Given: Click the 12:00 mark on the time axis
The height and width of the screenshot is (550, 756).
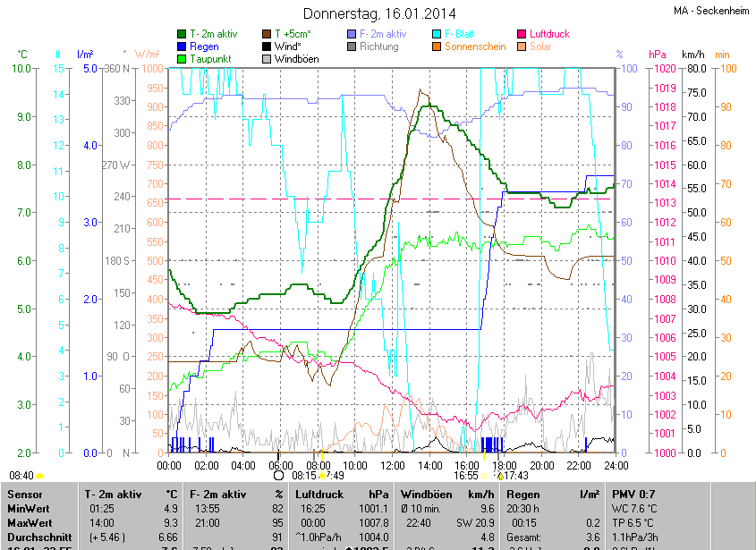Looking at the screenshot, I should tap(393, 465).
